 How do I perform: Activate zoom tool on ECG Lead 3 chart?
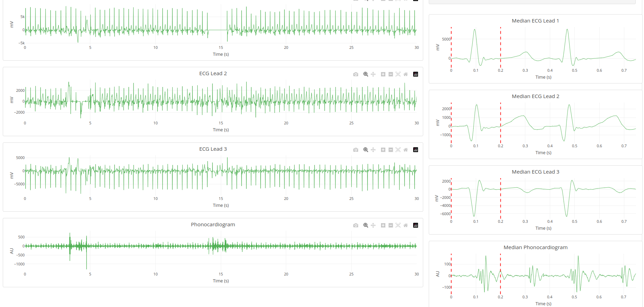pos(365,150)
